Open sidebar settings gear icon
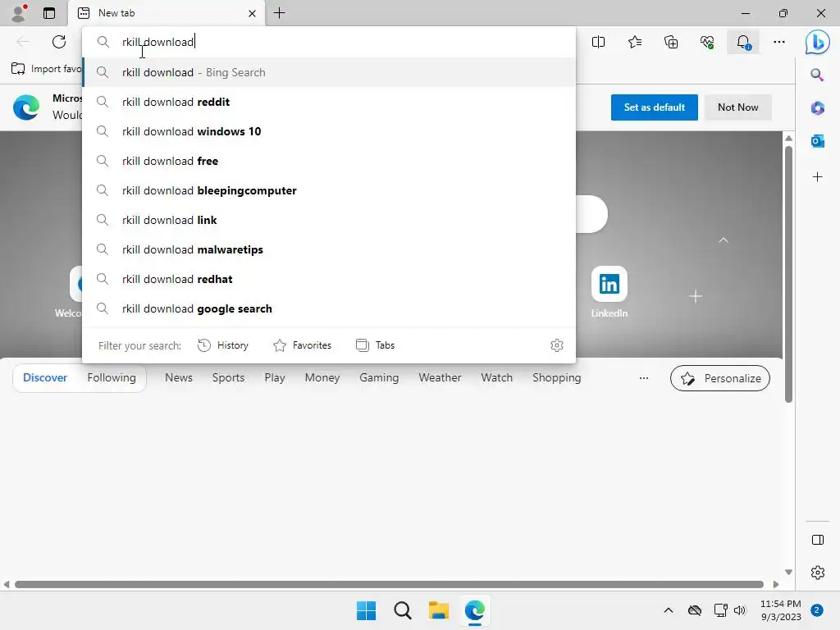 coord(818,572)
